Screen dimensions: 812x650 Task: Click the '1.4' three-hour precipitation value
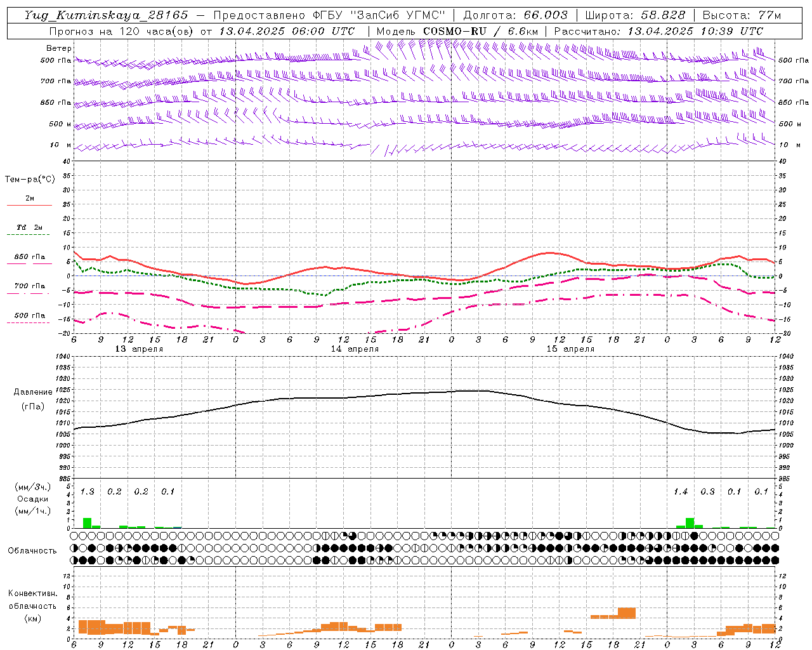point(681,492)
